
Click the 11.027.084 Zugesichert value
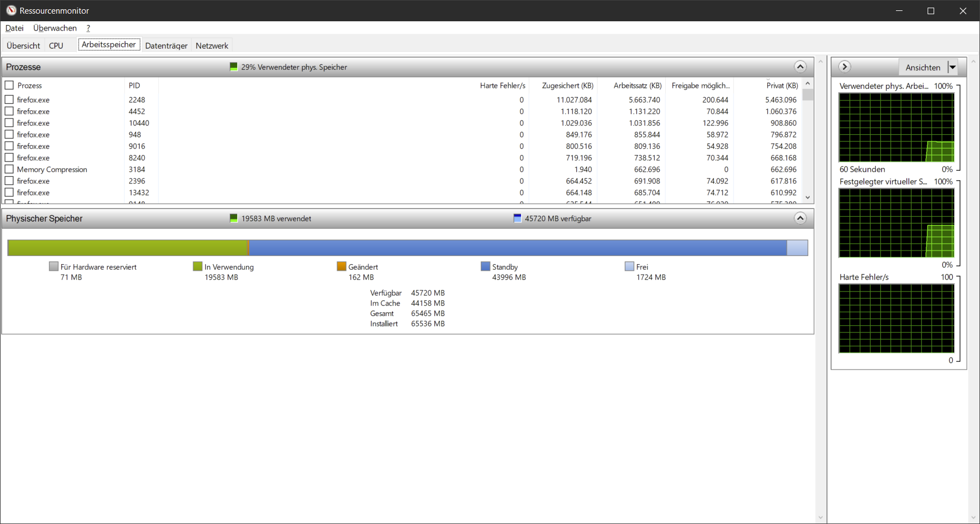(x=574, y=100)
